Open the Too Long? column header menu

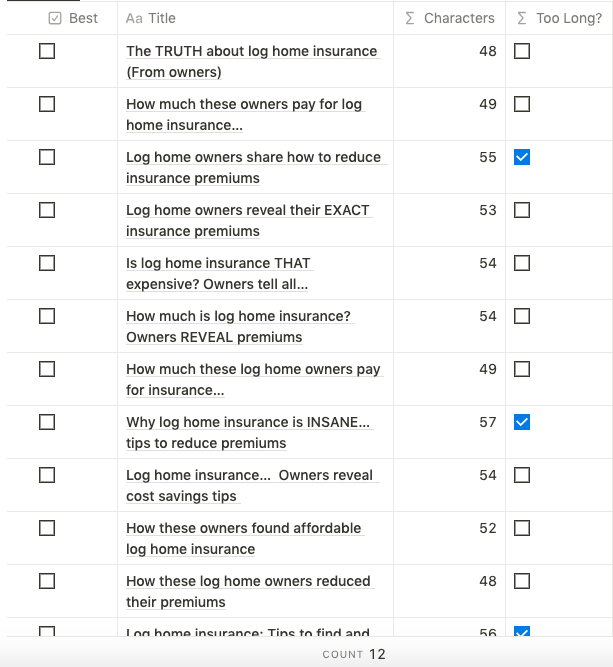pyautogui.click(x=559, y=18)
